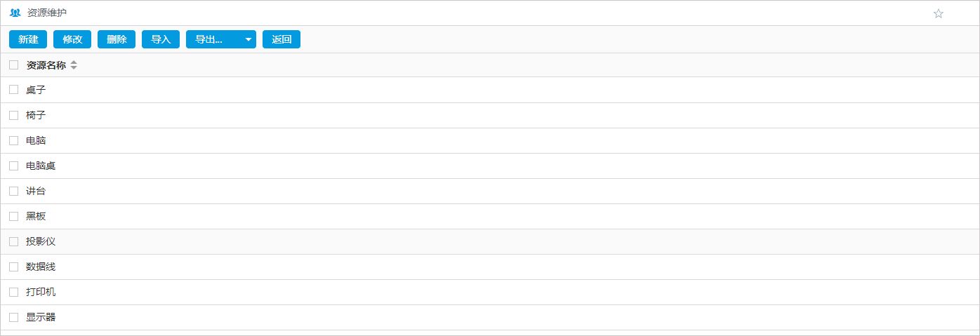Check the 打印机 row checkbox
980x336 pixels.
14,292
